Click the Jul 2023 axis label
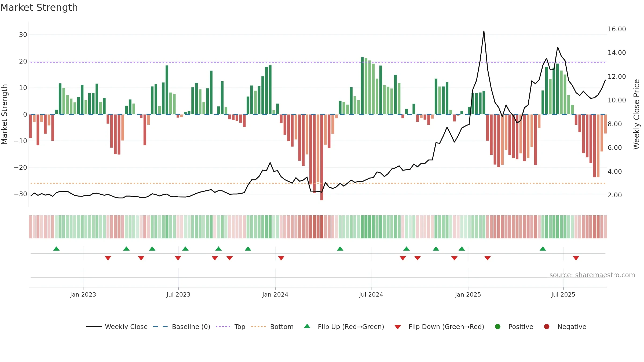 178,294
